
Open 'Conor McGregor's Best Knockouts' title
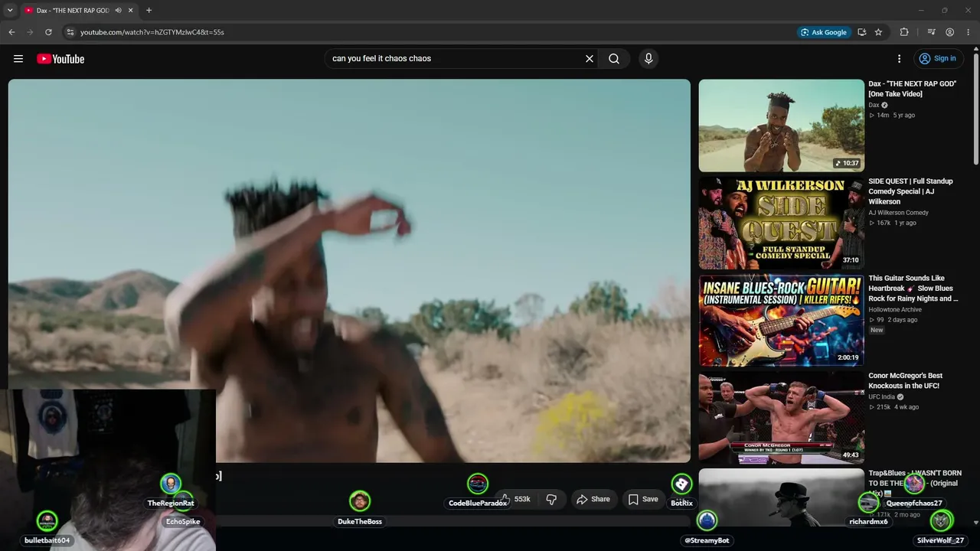pos(905,380)
